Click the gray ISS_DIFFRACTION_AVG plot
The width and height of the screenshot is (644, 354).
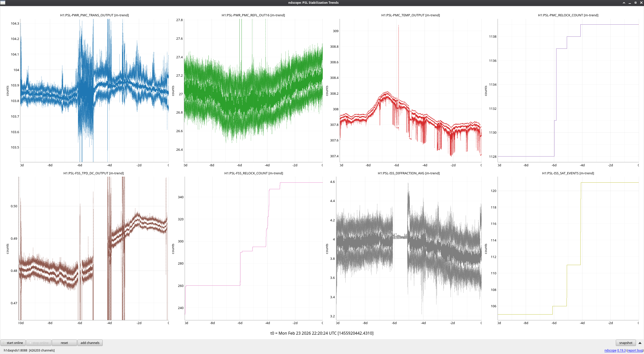[x=409, y=248]
